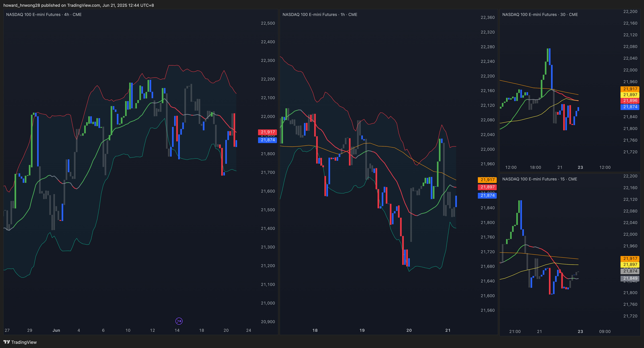Select the gray 21,849 label on 15-minute chart

coord(630,278)
